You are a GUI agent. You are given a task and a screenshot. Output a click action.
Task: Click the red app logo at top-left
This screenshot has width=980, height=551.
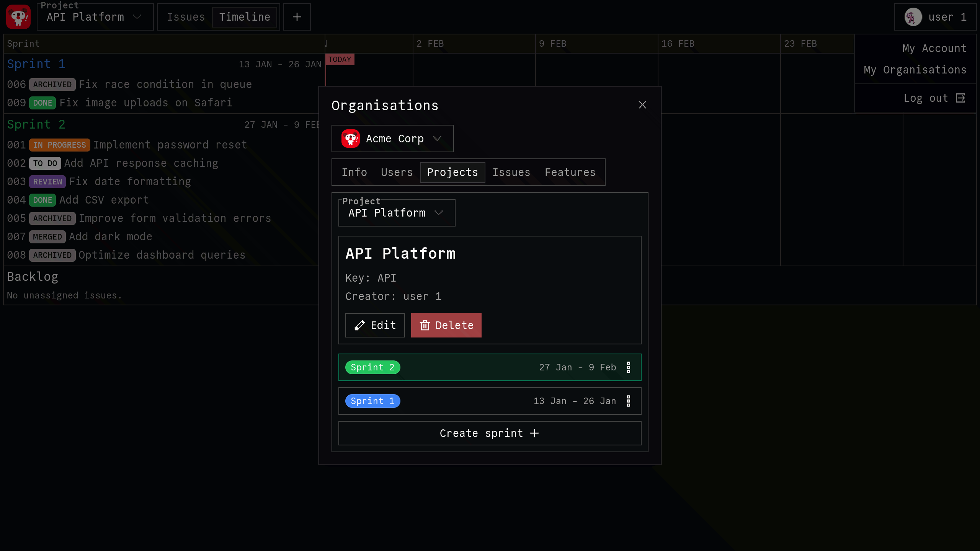(18, 17)
